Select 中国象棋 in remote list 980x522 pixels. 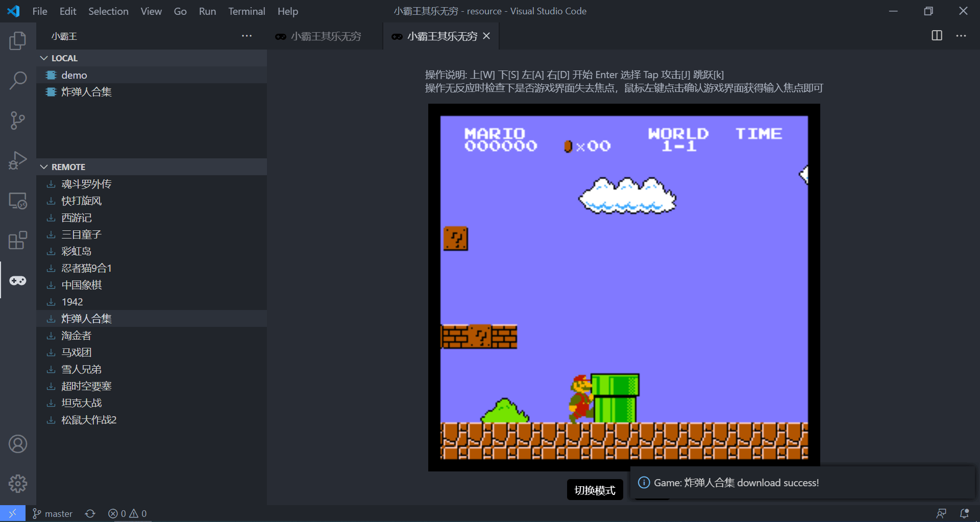click(x=152, y=285)
